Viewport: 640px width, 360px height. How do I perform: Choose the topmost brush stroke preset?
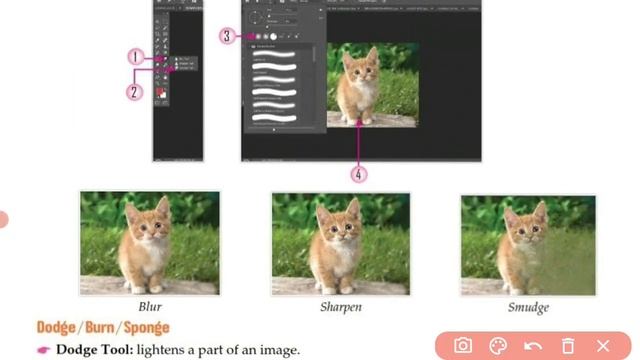click(x=274, y=54)
